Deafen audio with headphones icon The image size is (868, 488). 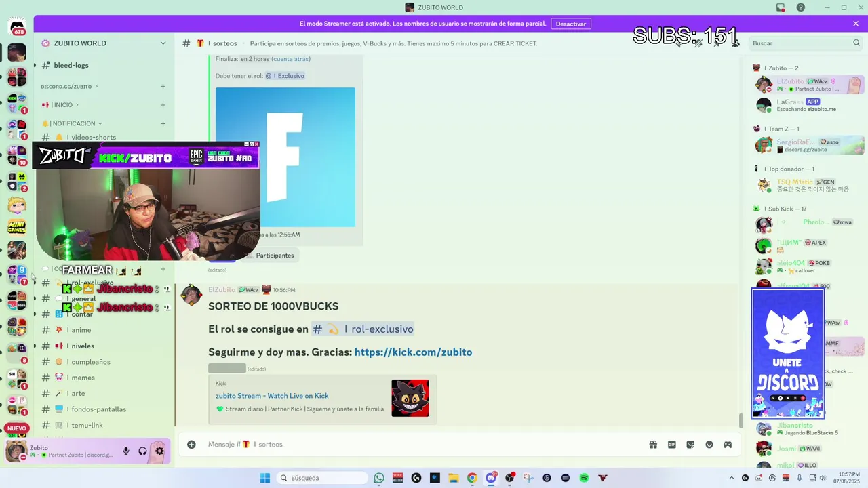tap(142, 451)
